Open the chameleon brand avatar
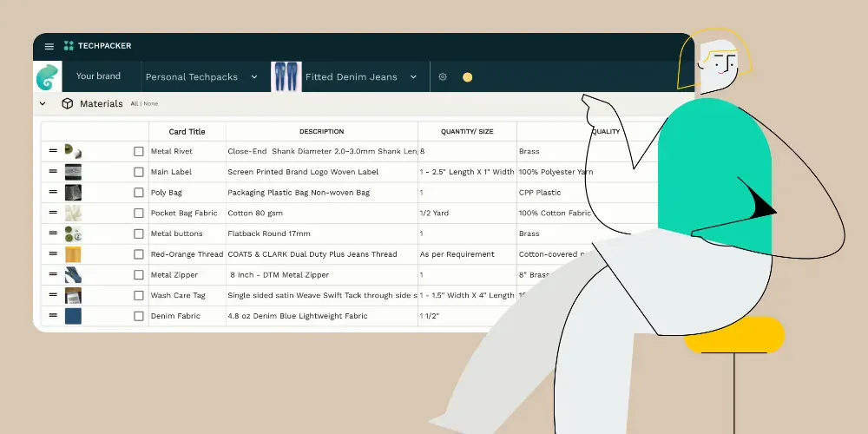868x434 pixels. tap(48, 77)
